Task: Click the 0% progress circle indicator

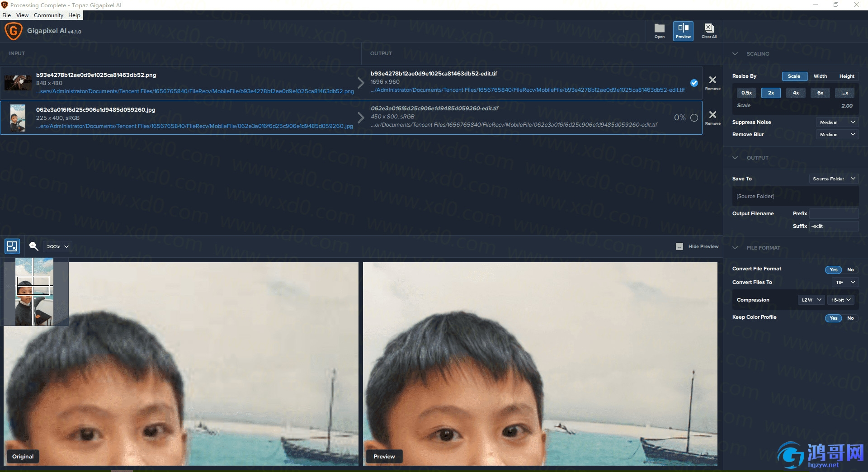Action: [694, 118]
